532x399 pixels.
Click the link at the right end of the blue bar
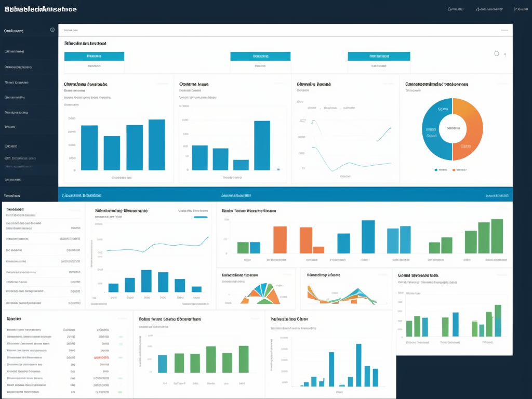497,196
